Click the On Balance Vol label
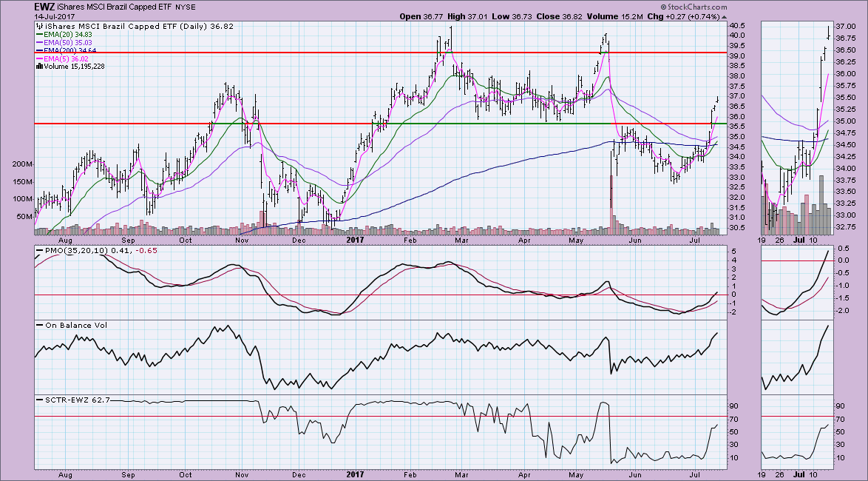The image size is (868, 481). pyautogui.click(x=69, y=323)
